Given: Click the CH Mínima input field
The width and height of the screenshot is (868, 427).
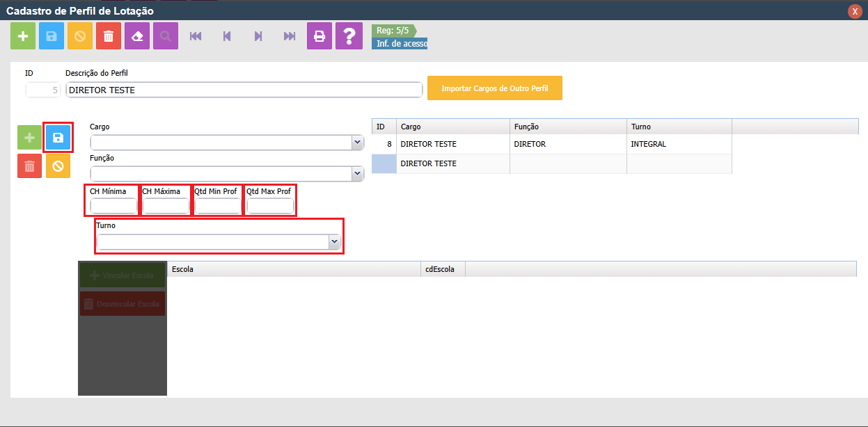Looking at the screenshot, I should 114,206.
